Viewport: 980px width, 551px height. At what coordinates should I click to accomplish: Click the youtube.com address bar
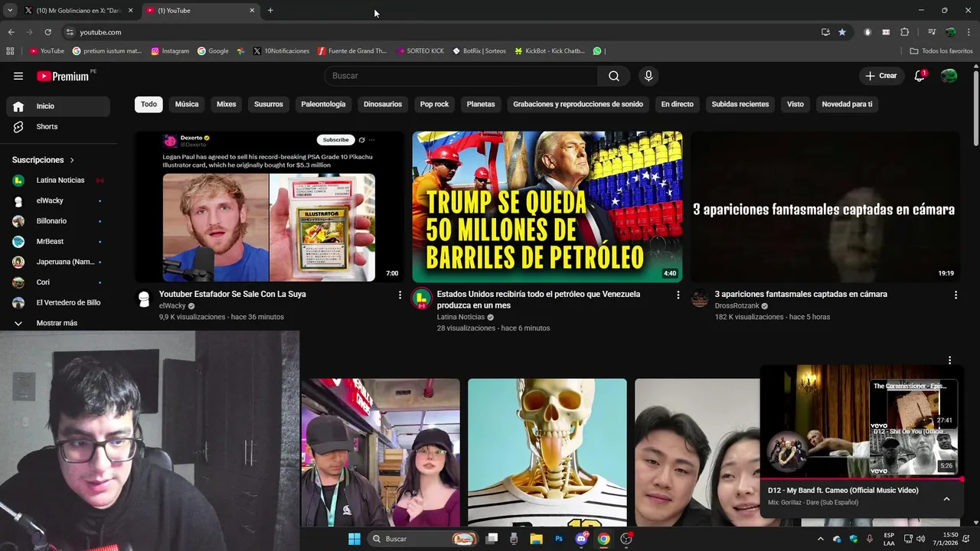(x=440, y=32)
